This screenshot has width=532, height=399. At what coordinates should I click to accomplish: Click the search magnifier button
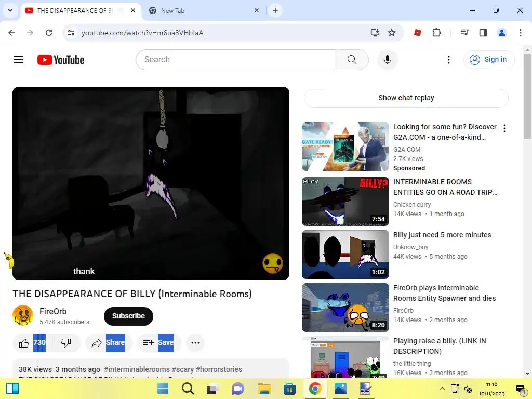point(352,60)
